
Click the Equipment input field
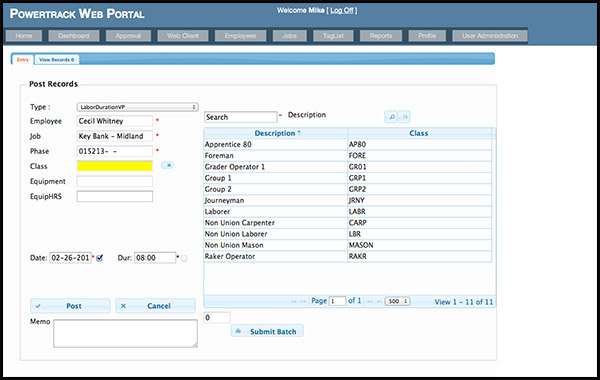tap(115, 181)
